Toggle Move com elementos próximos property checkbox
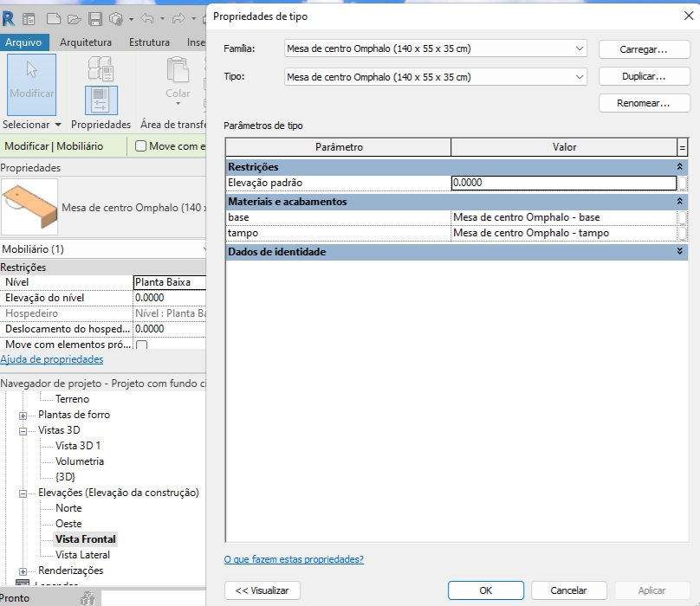The width and height of the screenshot is (700, 606). pyautogui.click(x=141, y=345)
